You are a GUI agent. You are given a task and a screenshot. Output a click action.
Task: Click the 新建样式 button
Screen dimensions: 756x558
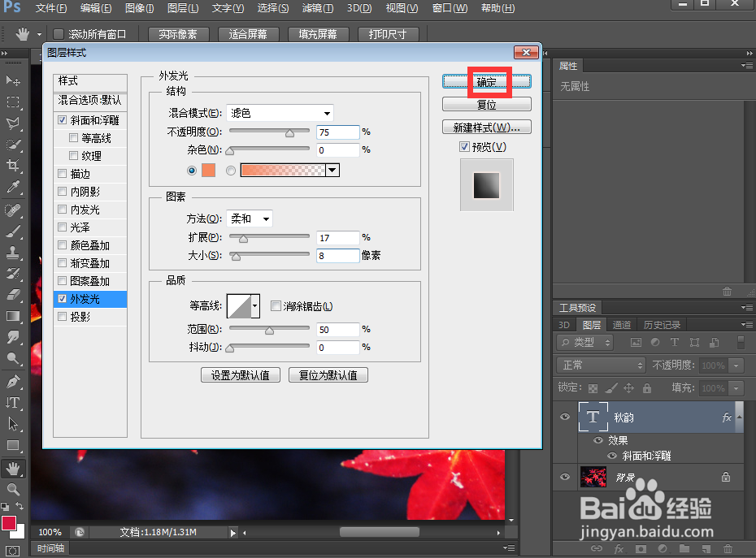click(x=486, y=127)
